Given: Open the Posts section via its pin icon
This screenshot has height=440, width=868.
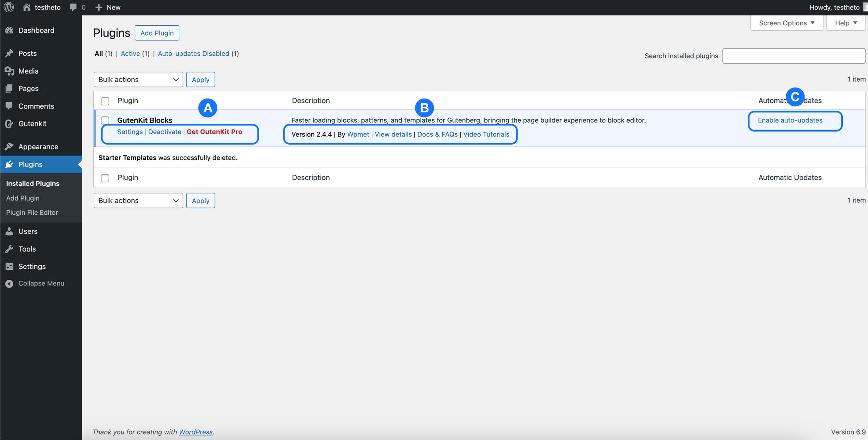Looking at the screenshot, I should point(10,53).
